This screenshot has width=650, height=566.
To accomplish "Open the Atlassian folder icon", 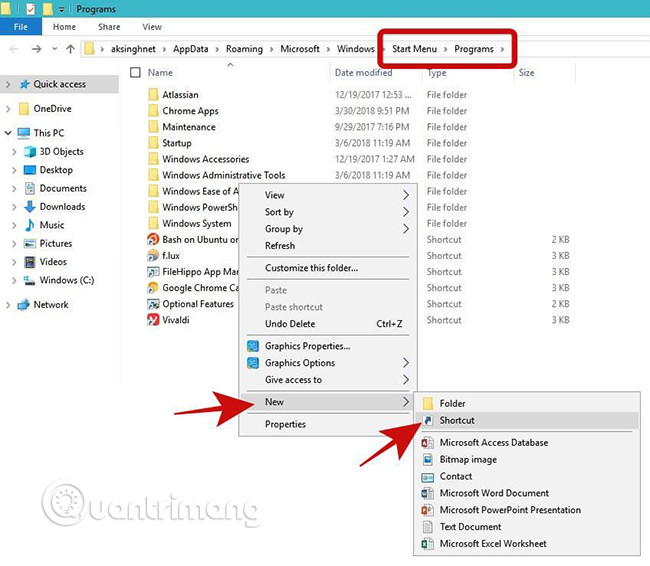I will tap(153, 95).
